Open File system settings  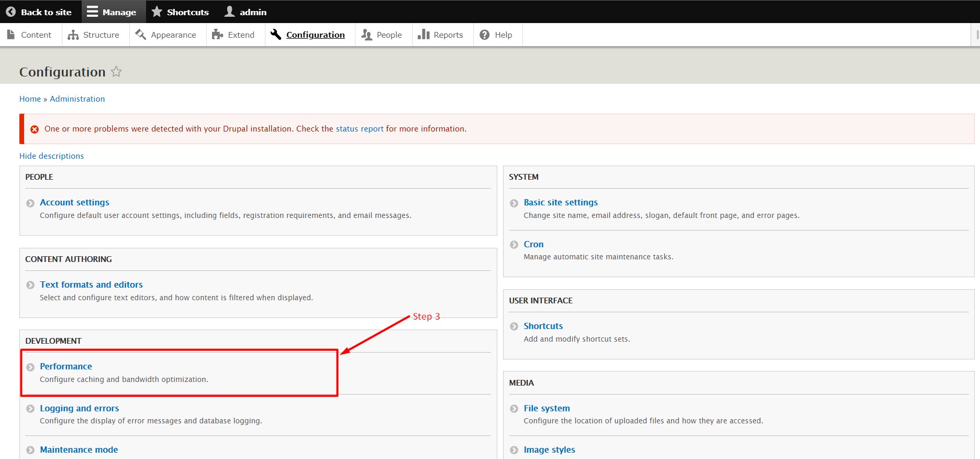point(547,408)
